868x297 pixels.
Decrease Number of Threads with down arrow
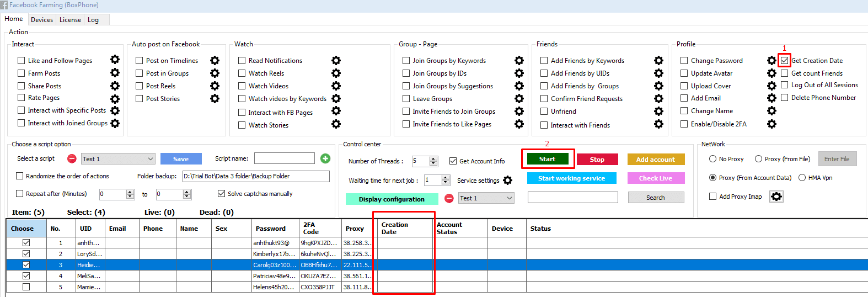[433, 163]
